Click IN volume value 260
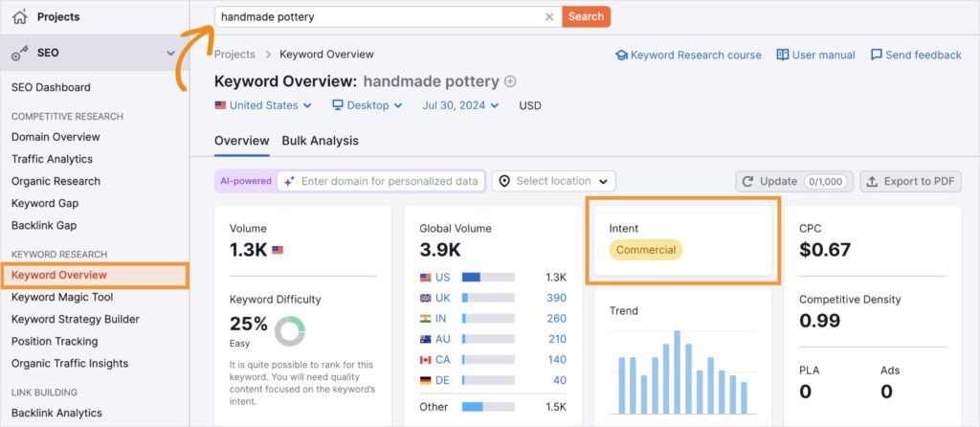 pos(556,319)
